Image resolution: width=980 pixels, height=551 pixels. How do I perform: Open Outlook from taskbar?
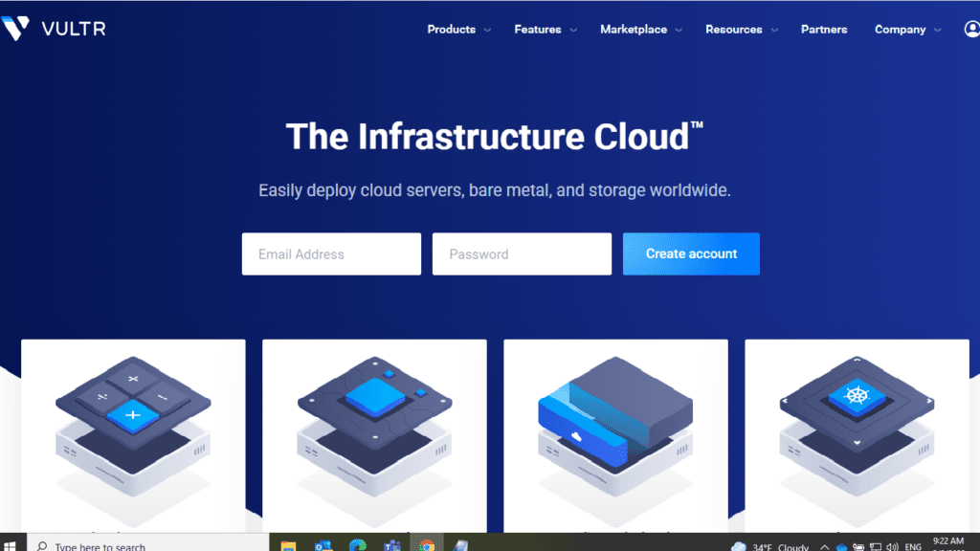coord(323,545)
